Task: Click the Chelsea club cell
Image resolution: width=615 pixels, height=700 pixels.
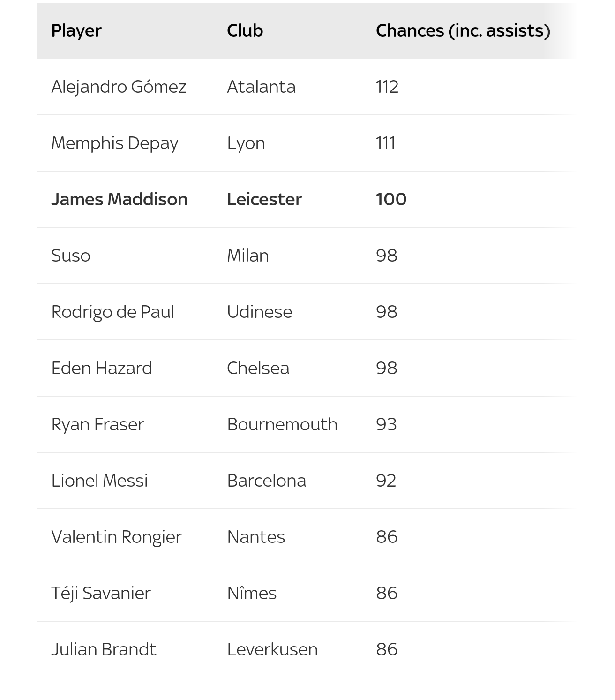Action: coord(258,368)
